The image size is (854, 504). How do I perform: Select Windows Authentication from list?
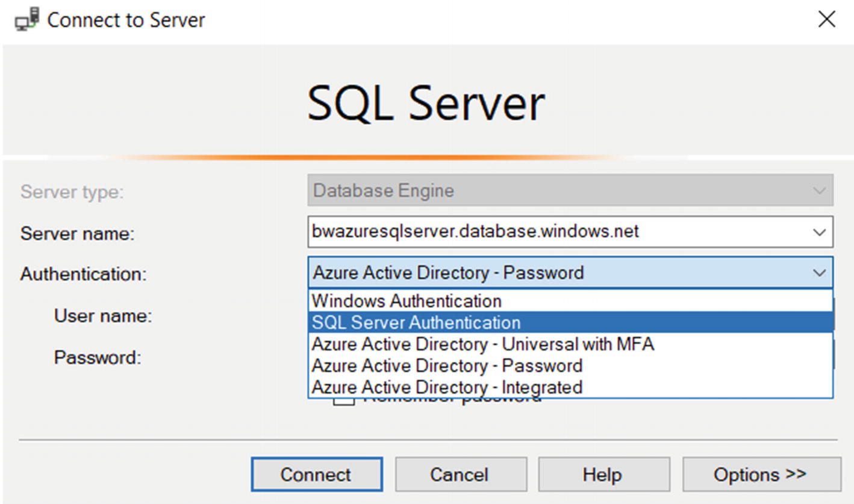pos(570,300)
